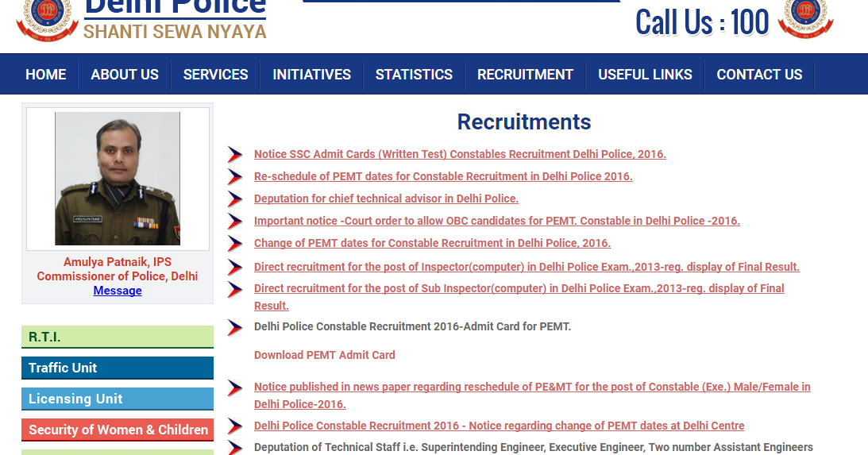Click the 'Call Us : 100' text
The image size is (868, 455).
(702, 23)
